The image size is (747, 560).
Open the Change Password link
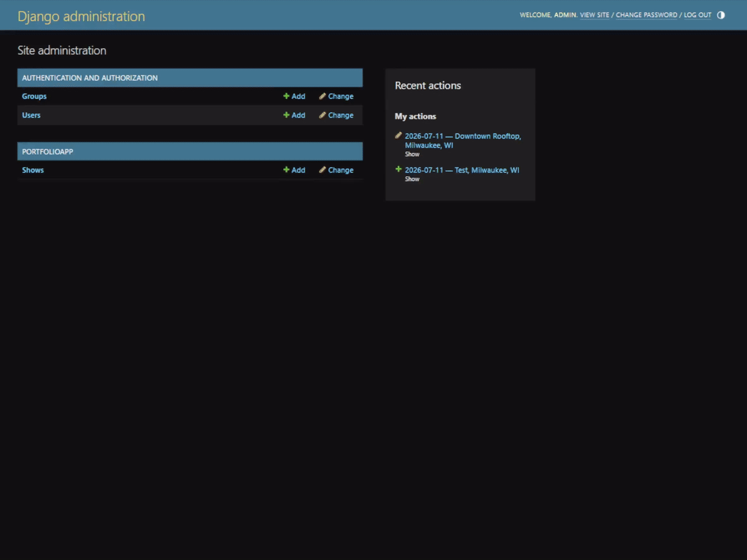click(x=646, y=15)
